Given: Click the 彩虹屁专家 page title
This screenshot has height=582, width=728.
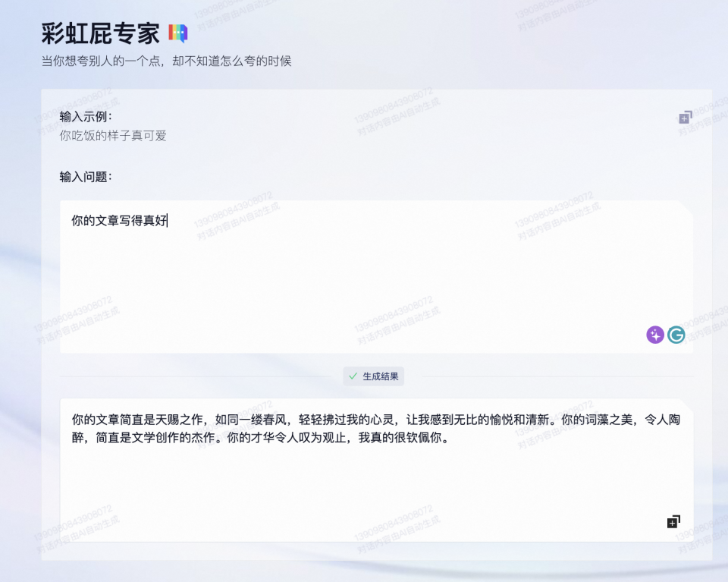Looking at the screenshot, I should click(101, 32).
